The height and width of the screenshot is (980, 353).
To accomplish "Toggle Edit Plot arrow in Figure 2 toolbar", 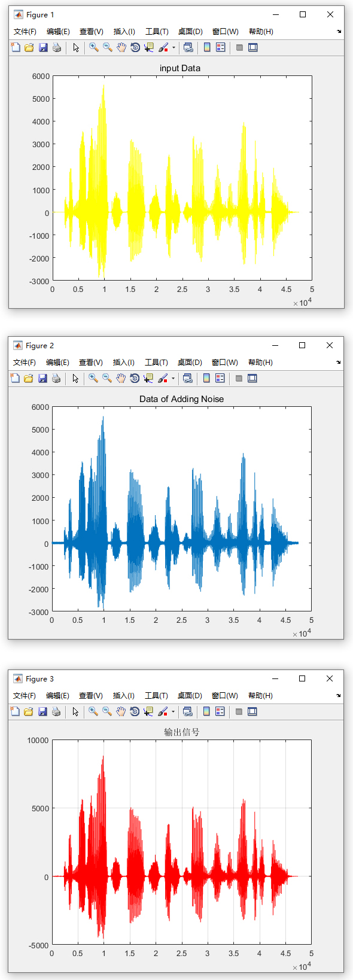I will 75,378.
